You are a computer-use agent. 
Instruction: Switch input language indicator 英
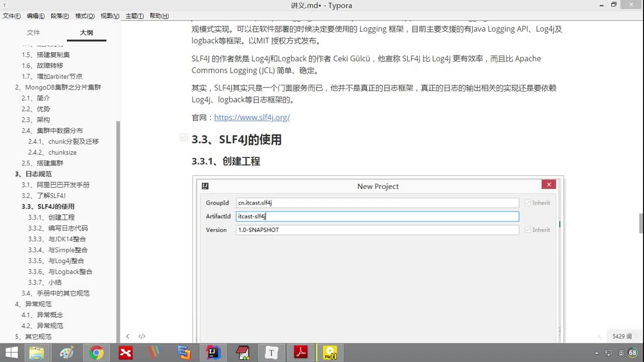(x=621, y=353)
